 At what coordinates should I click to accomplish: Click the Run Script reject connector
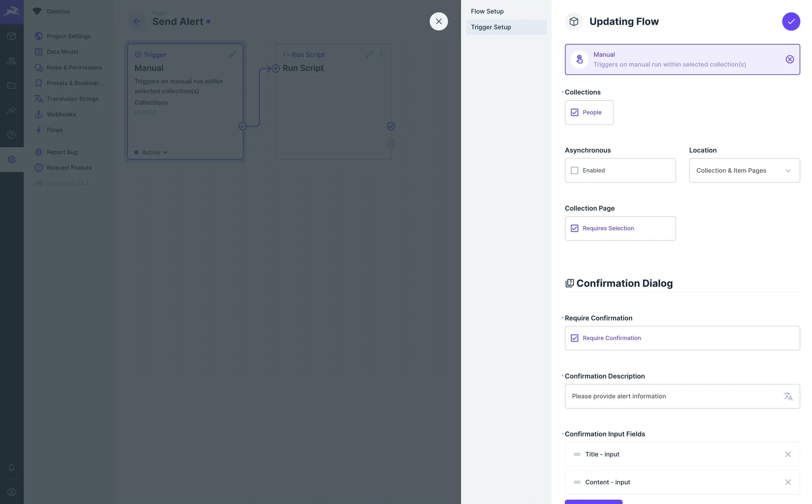pyautogui.click(x=391, y=143)
